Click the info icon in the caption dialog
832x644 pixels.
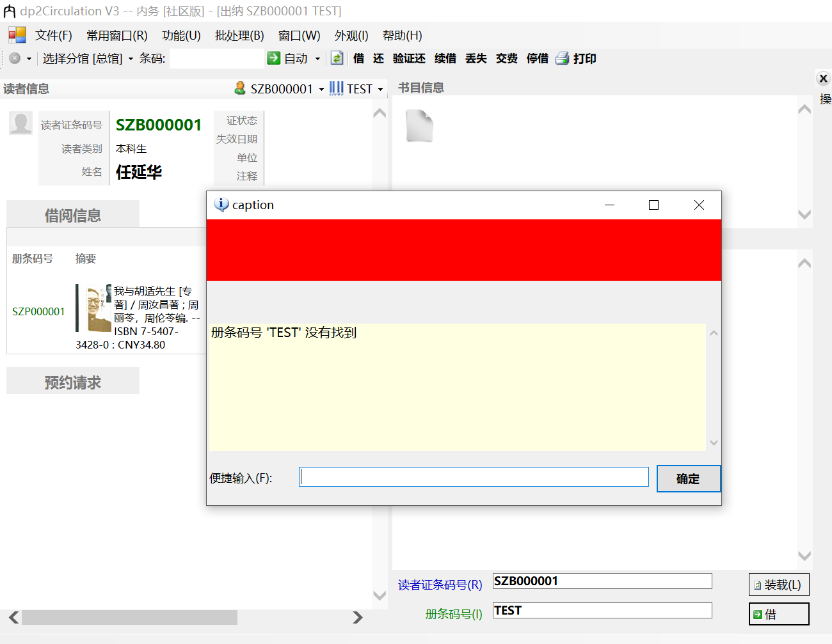221,205
